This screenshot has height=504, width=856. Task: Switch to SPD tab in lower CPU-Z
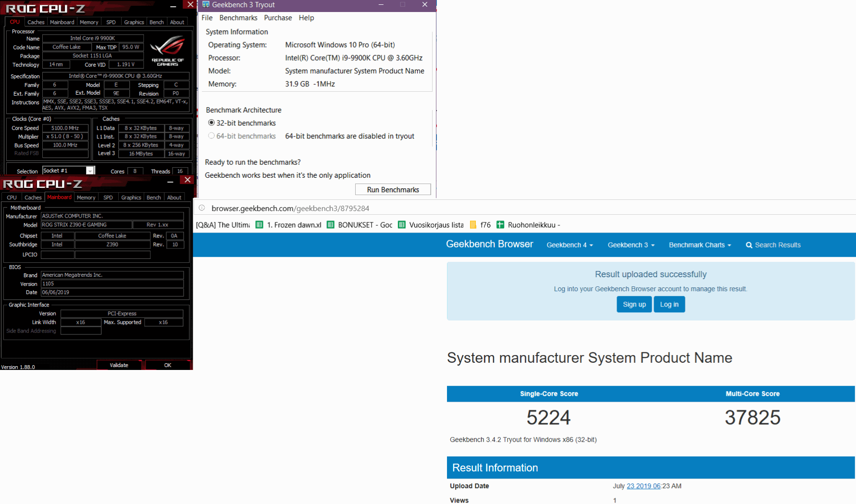108,197
